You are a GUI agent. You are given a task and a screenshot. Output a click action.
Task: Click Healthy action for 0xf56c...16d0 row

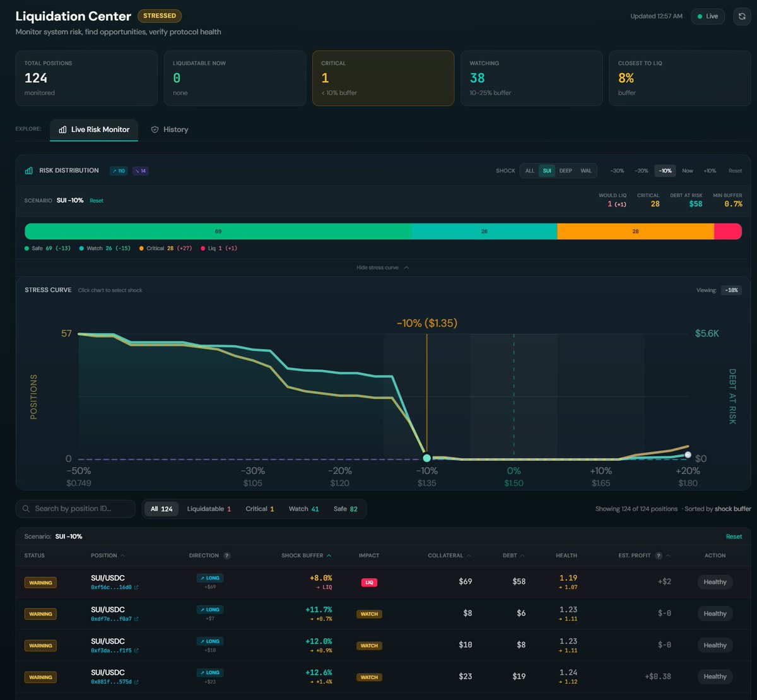[715, 582]
